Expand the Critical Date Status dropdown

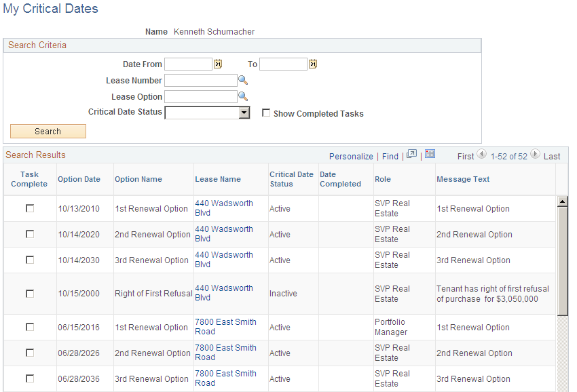tap(244, 113)
